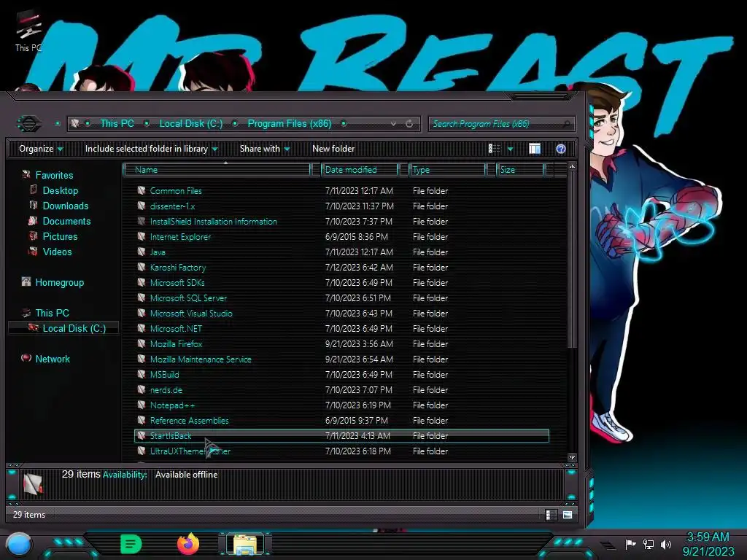Sort by the Name column header
The image size is (747, 560).
217,169
